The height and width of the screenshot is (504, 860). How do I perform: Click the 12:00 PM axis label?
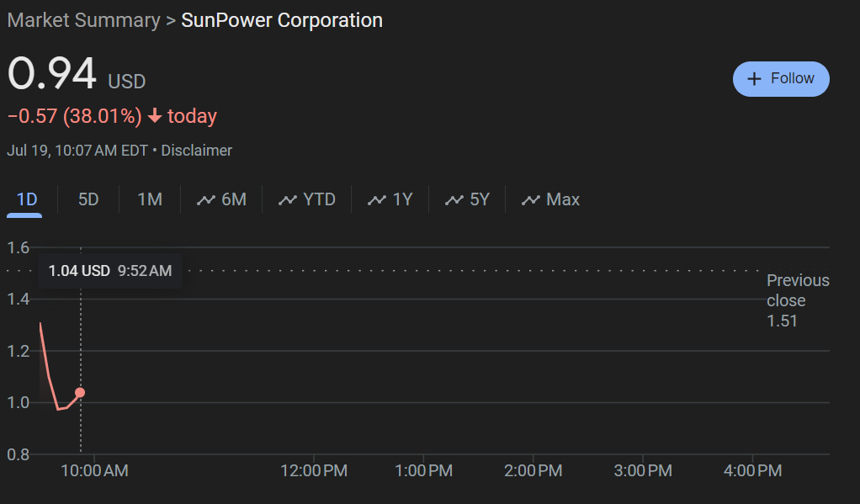[314, 470]
